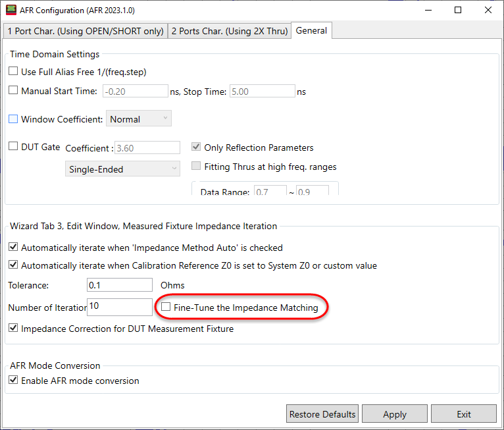Click the AFR application icon in title bar

[x=11, y=10]
